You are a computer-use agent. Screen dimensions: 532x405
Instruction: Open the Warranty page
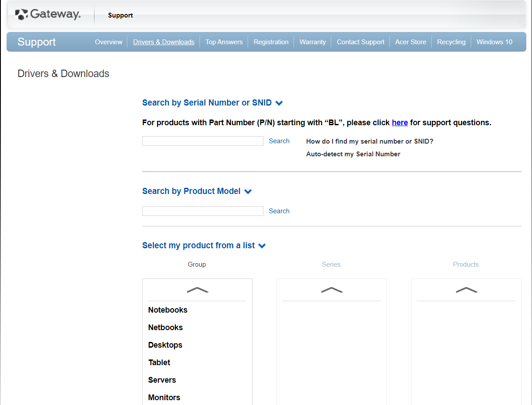click(x=312, y=42)
